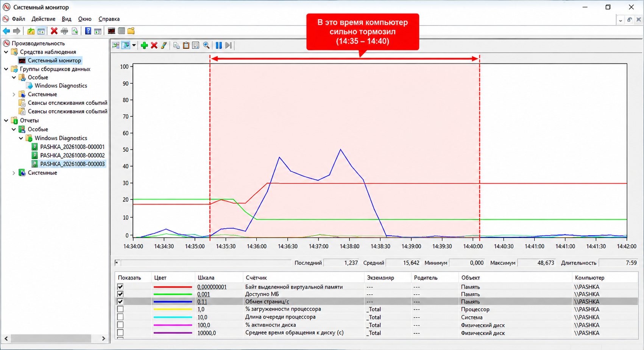Image resolution: width=644 pixels, height=350 pixels.
Task: Click View Current Activity icon on graph toolbar
Action: point(116,45)
